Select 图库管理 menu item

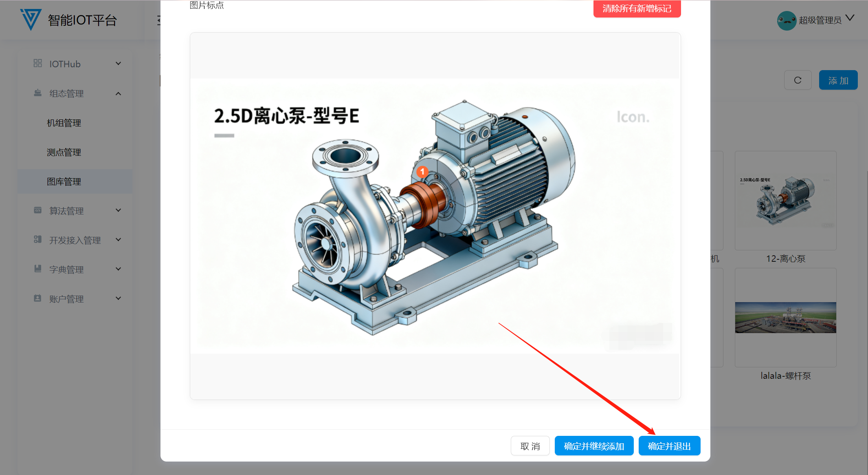pos(64,181)
